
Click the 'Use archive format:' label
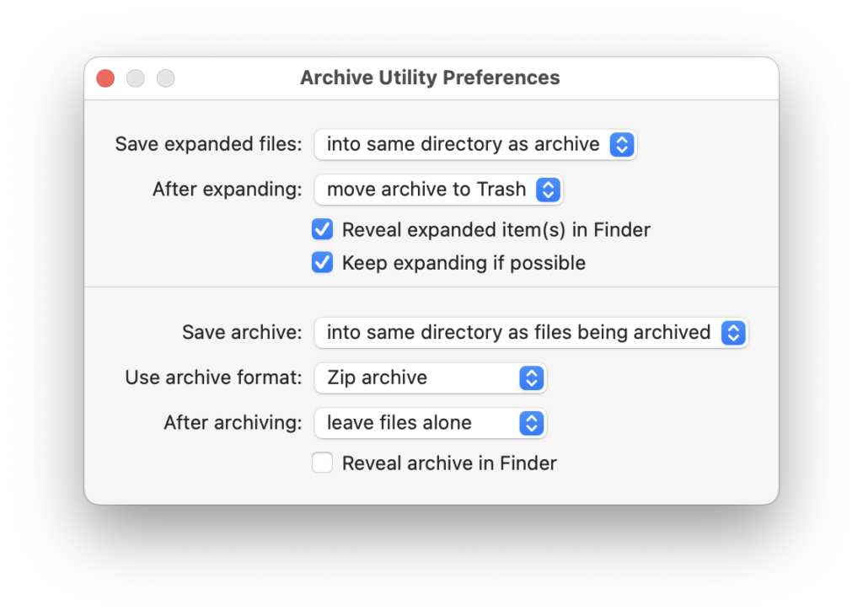[212, 378]
